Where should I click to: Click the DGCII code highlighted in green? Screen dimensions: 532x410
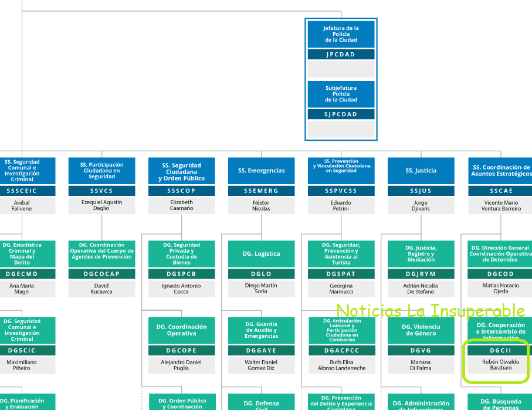500,350
